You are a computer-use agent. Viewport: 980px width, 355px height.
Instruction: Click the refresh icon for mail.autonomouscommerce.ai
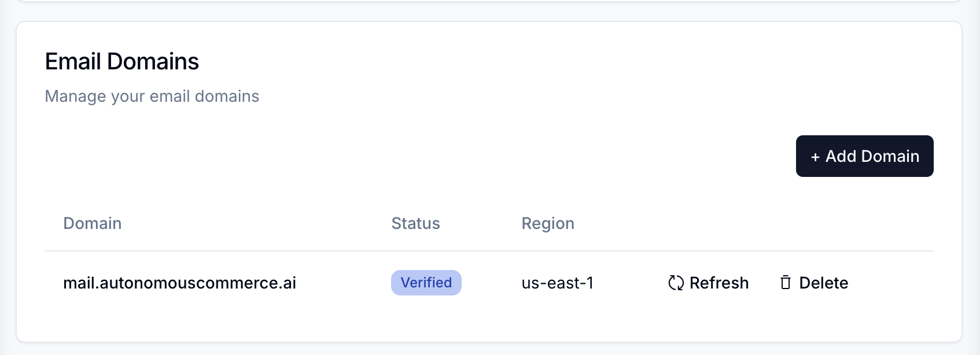675,283
